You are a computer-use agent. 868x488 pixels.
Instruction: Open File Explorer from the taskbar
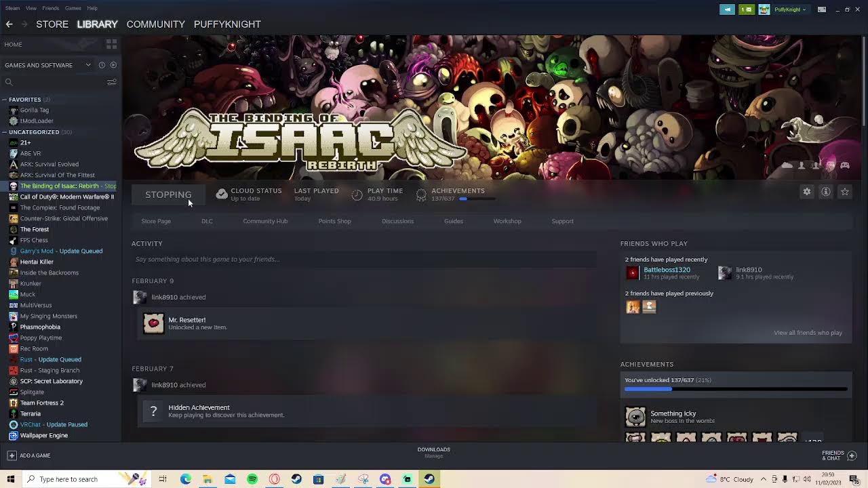pos(208,479)
